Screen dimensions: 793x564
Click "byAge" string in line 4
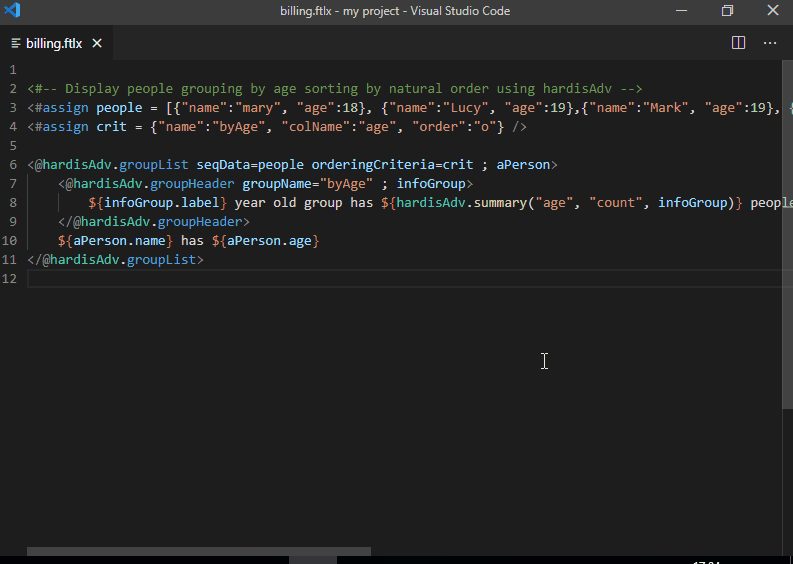click(238, 126)
